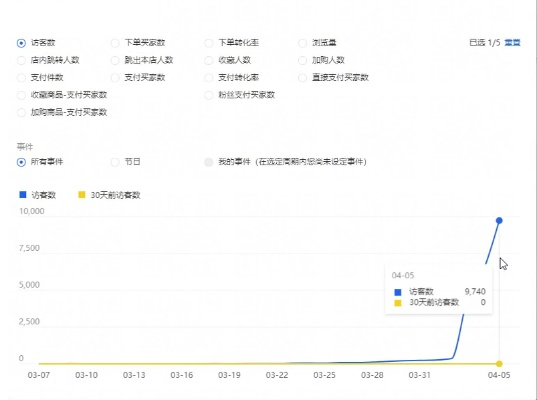
Task: Click the 10,000 y-axis value
Action: 32,211
